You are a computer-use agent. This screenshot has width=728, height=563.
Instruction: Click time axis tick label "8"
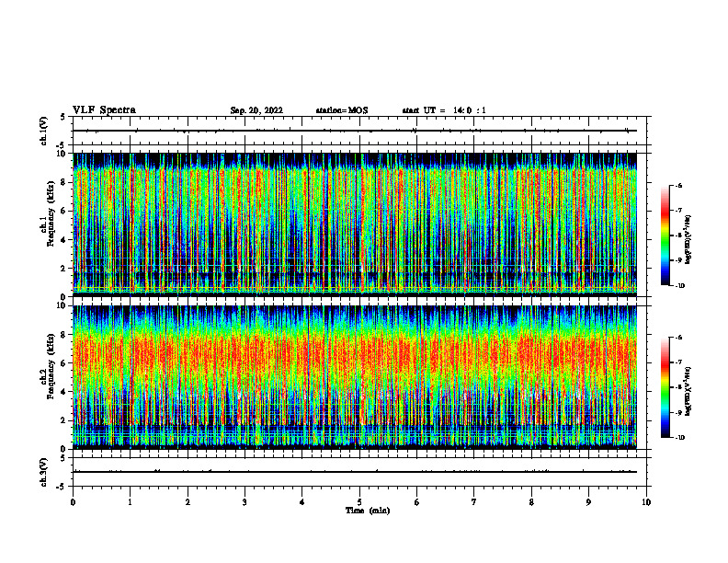point(531,502)
